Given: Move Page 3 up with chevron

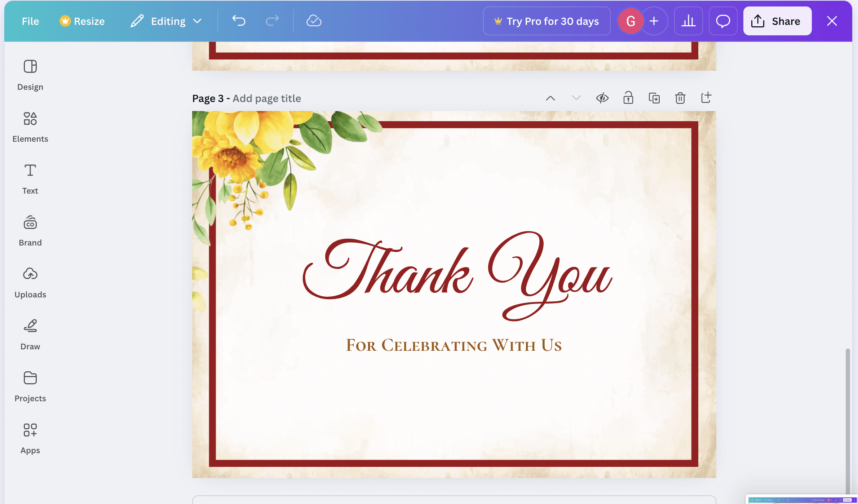Looking at the screenshot, I should (x=550, y=98).
